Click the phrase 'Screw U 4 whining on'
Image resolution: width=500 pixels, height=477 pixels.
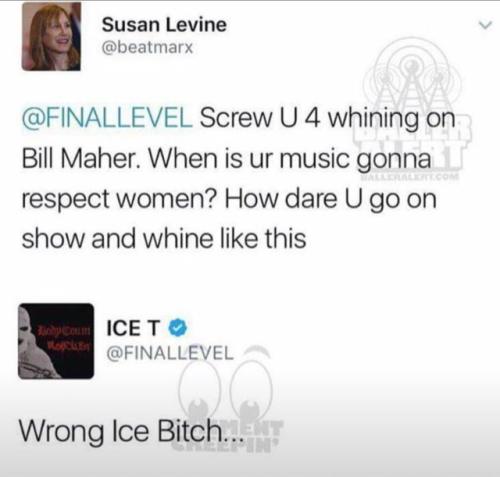pyautogui.click(x=327, y=120)
